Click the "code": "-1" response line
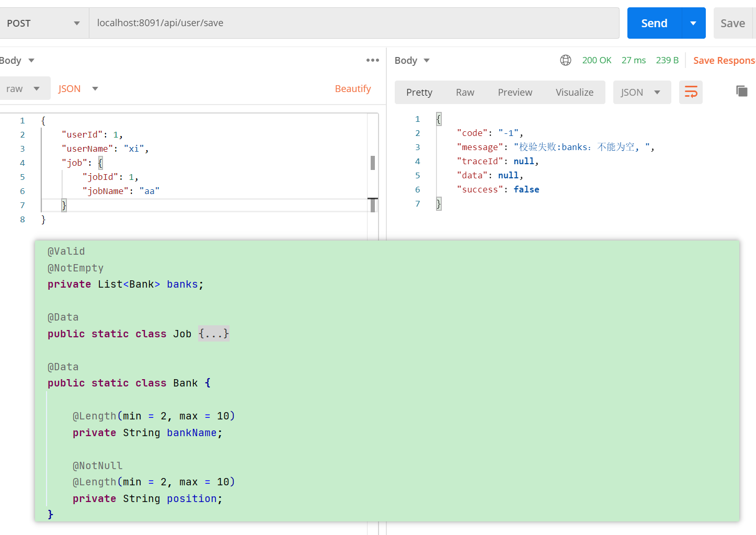Image resolution: width=756 pixels, height=535 pixels. 490,133
